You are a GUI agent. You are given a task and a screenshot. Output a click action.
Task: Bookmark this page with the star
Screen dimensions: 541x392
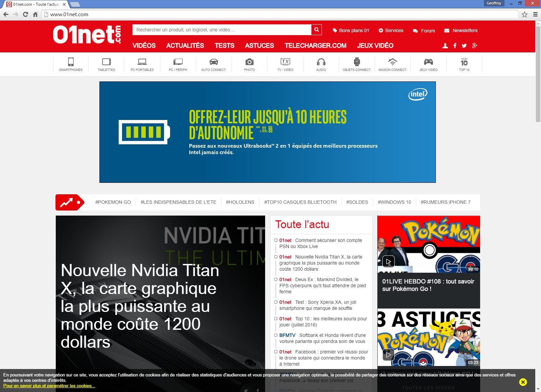(524, 15)
